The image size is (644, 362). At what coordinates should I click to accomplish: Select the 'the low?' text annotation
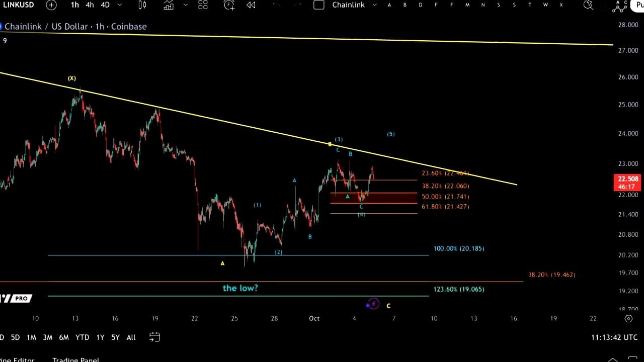point(240,288)
